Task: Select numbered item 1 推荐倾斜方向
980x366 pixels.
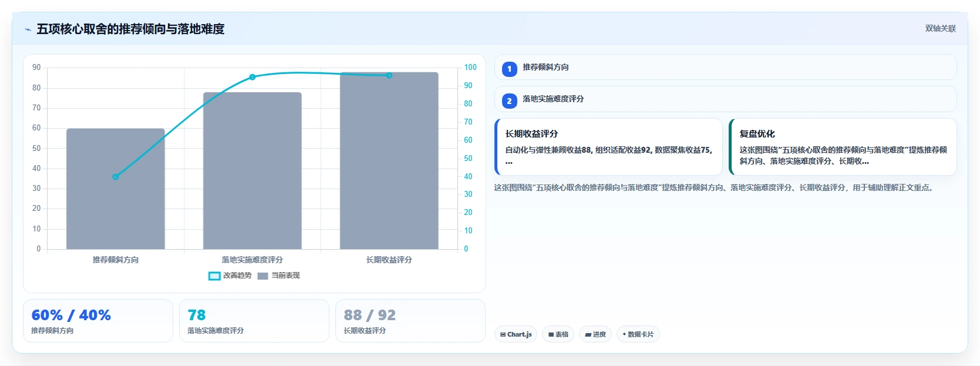Action: [x=725, y=67]
